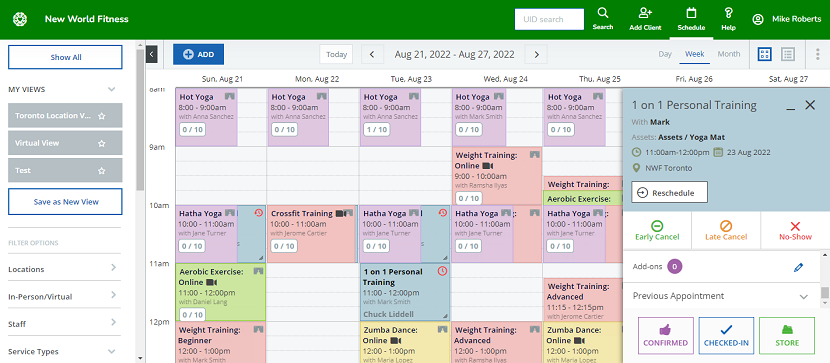The image size is (830, 363).
Task: Open Sunday Aerobic Exercise Online event
Action: click(220, 292)
